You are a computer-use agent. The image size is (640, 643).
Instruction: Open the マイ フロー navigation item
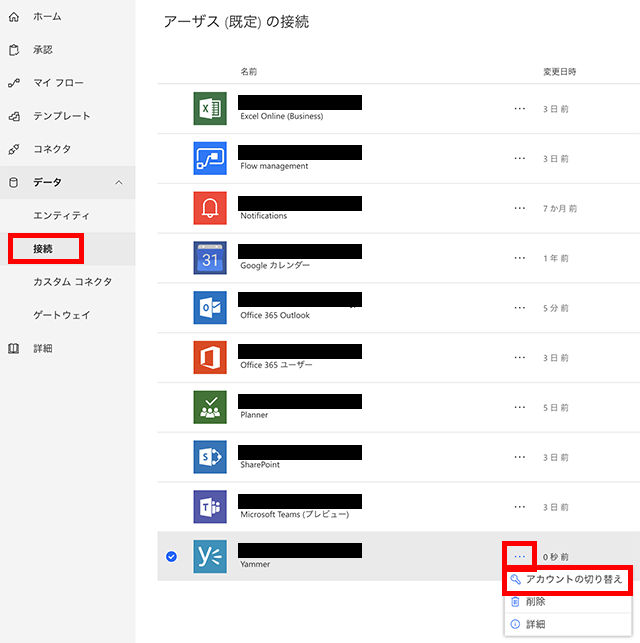(68, 83)
